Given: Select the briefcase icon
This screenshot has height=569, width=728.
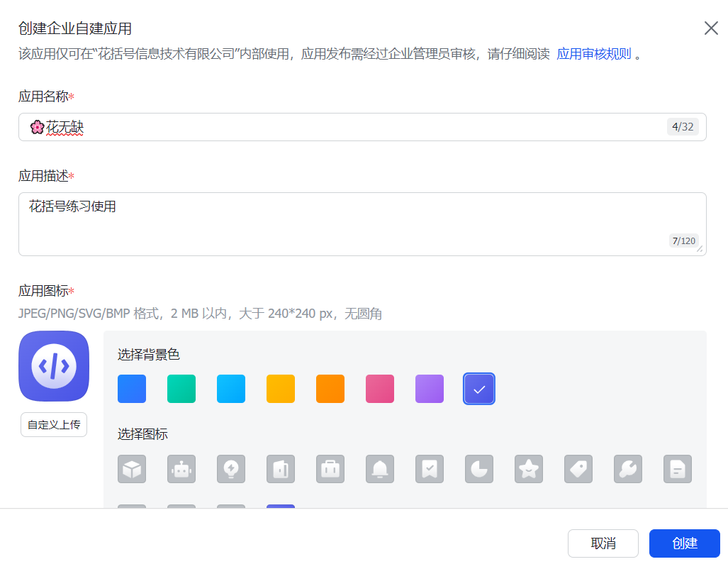Looking at the screenshot, I should point(330,469).
